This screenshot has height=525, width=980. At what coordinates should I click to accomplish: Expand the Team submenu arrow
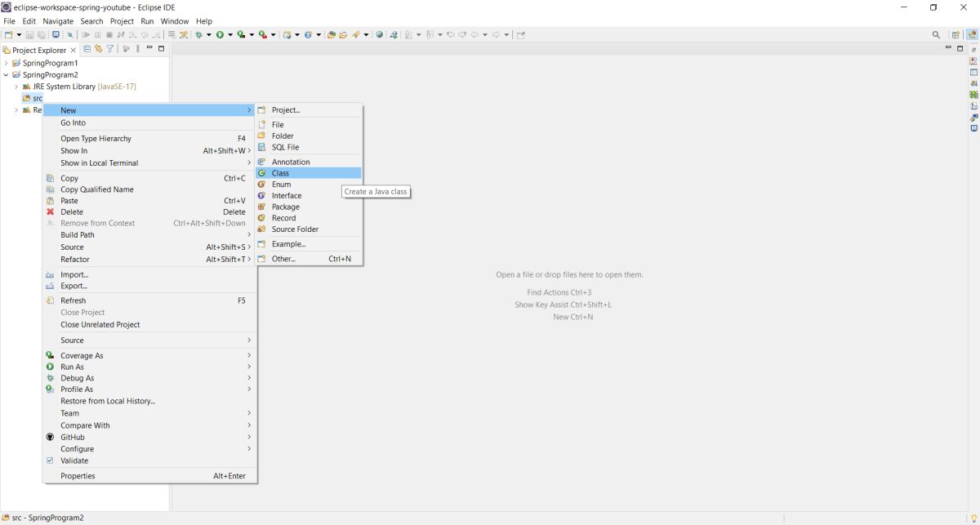pyautogui.click(x=249, y=413)
